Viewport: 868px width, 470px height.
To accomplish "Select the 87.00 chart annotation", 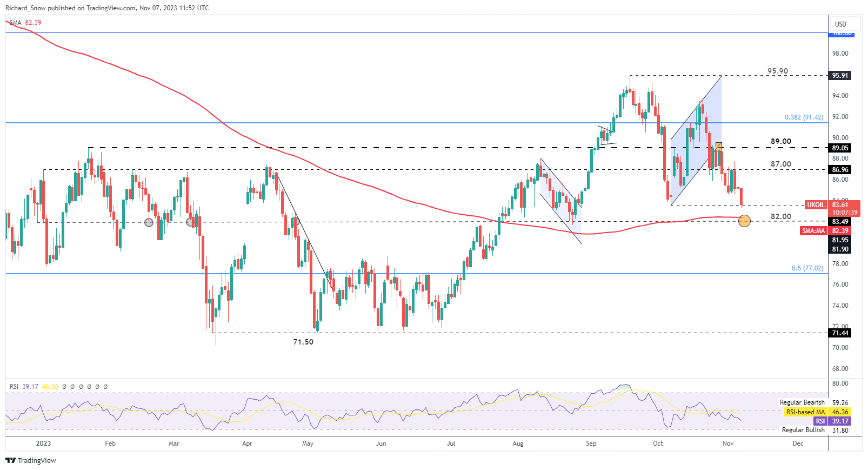I will click(781, 164).
